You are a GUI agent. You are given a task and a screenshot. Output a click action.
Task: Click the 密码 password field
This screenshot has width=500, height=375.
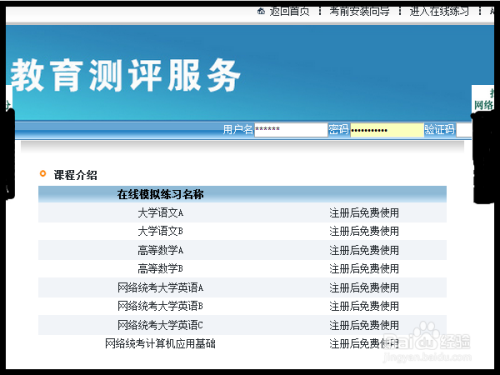pyautogui.click(x=387, y=130)
